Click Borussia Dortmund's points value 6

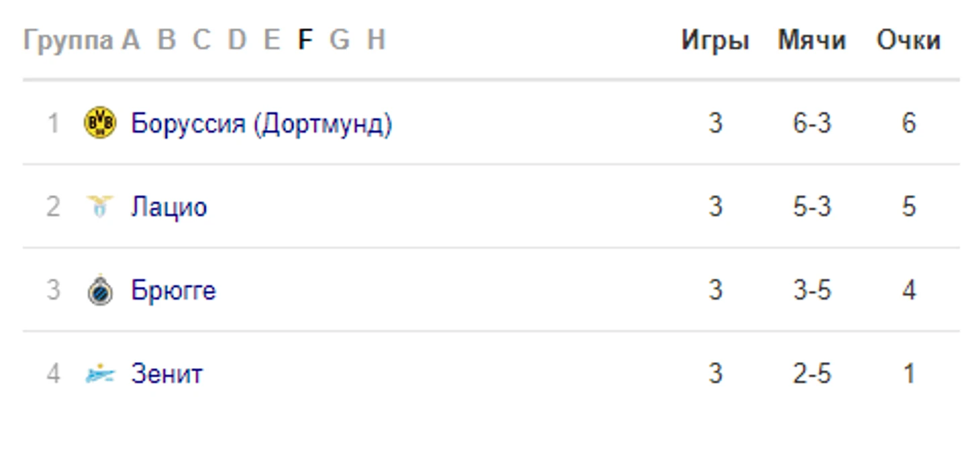tap(908, 124)
